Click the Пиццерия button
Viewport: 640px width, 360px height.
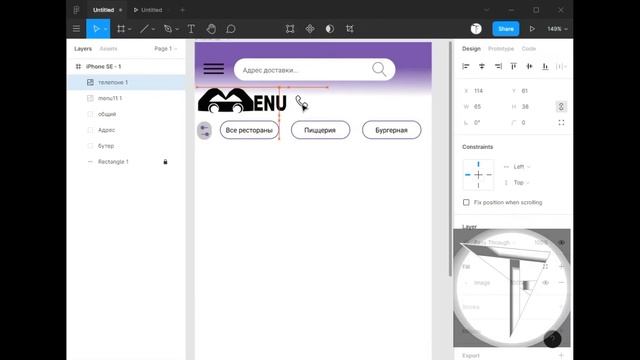pos(320,130)
